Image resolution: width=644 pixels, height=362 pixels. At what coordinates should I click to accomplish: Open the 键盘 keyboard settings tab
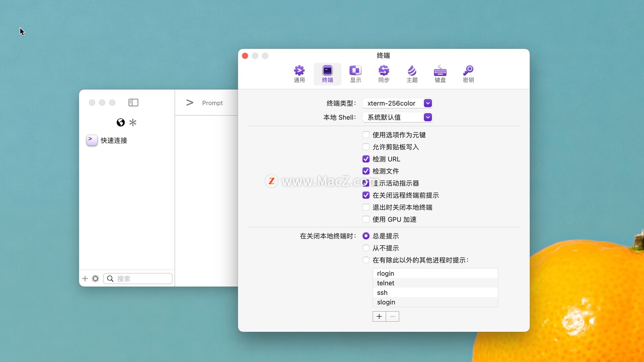[440, 74]
